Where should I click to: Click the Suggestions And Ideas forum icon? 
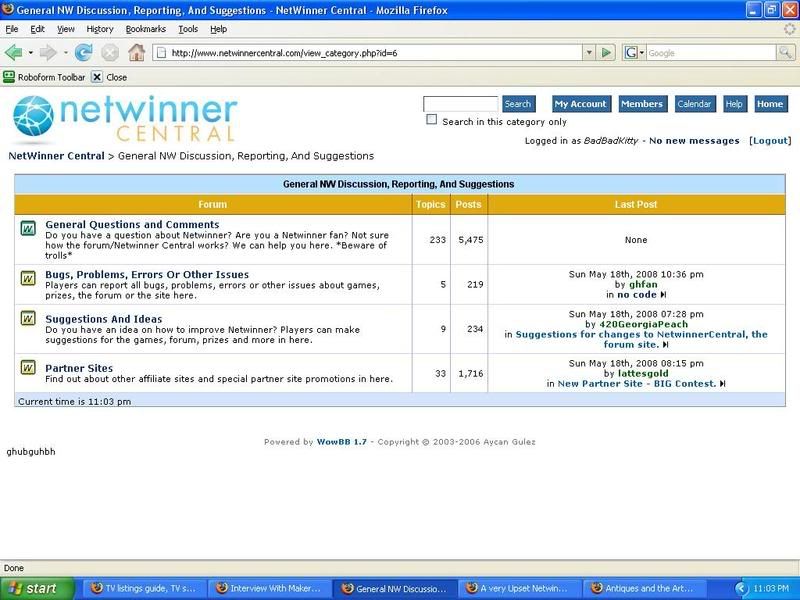pyautogui.click(x=28, y=318)
